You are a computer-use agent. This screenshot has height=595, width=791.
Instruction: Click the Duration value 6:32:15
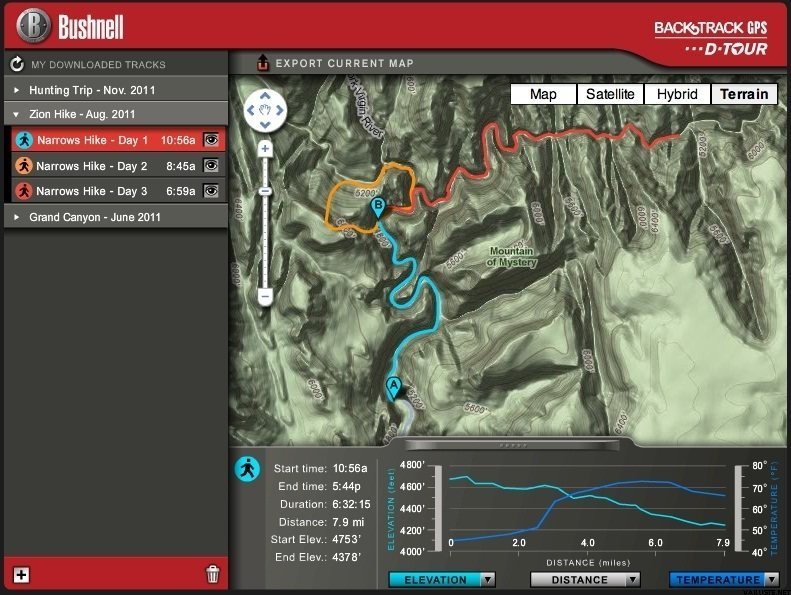(x=351, y=504)
